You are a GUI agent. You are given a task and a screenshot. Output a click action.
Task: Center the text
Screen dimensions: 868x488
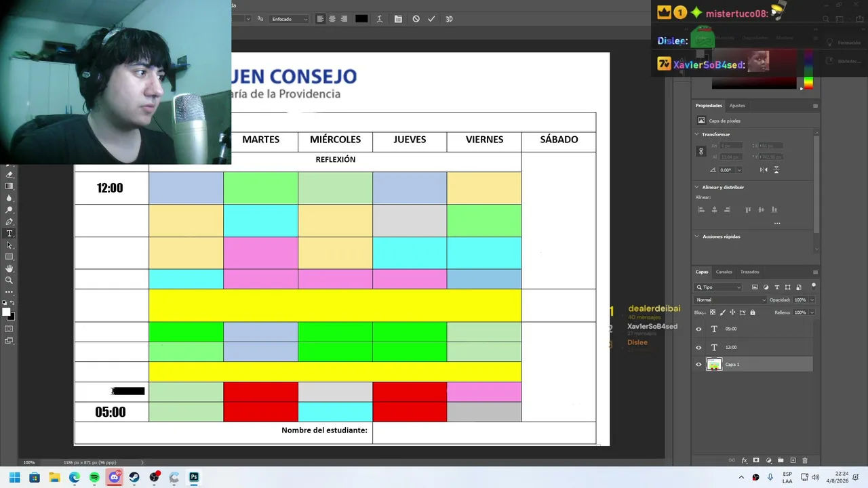point(332,19)
